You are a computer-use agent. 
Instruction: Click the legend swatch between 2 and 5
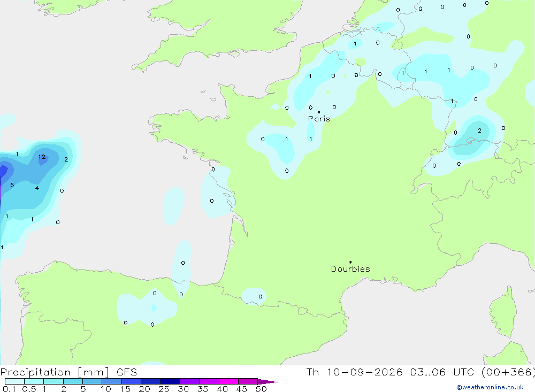[x=73, y=381]
